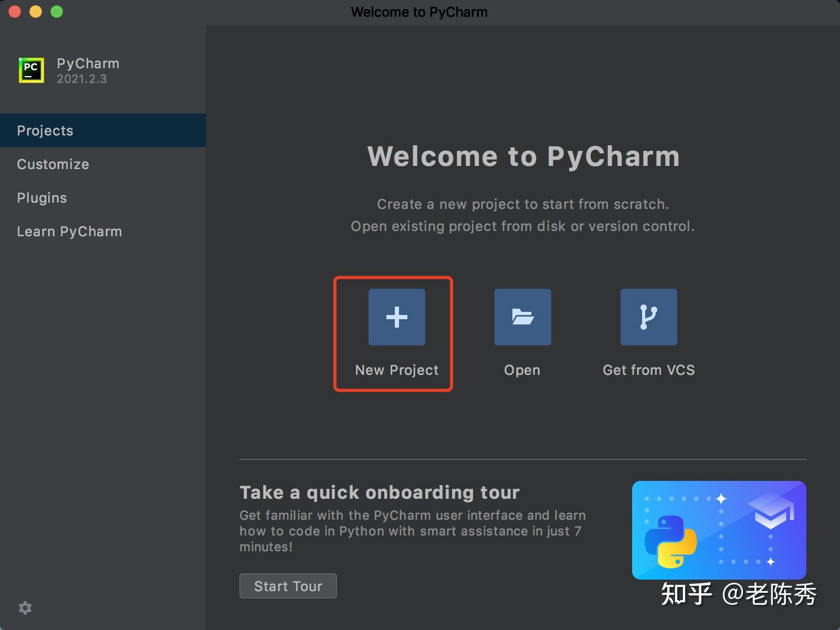Click the onboarding tour heading
The height and width of the screenshot is (630, 840).
click(379, 492)
